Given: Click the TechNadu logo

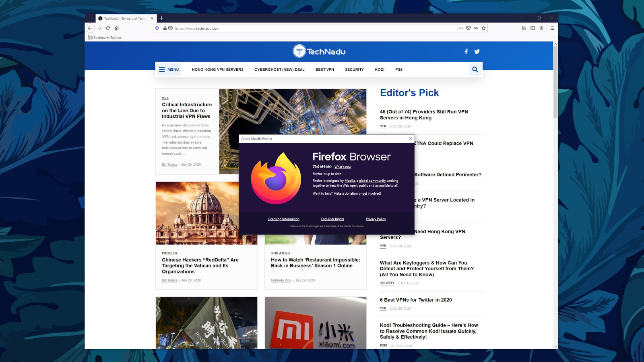Looking at the screenshot, I should pyautogui.click(x=319, y=51).
